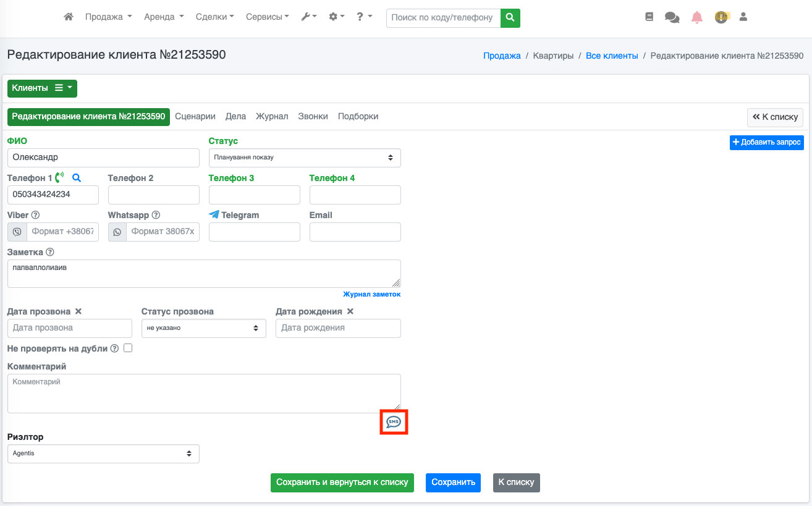Switch to the Журнал tab
812x506 pixels.
[272, 116]
